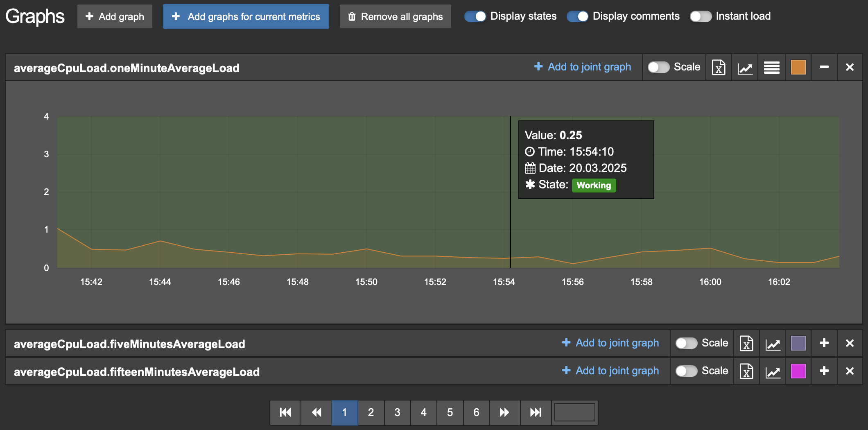
Task: Show table view for oneMinuteAverageLoad graph
Action: [771, 67]
